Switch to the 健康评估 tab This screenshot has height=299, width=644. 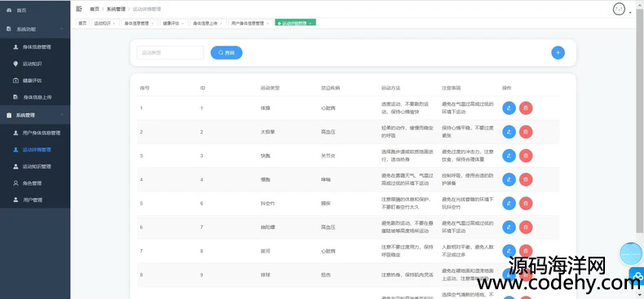pyautogui.click(x=171, y=24)
